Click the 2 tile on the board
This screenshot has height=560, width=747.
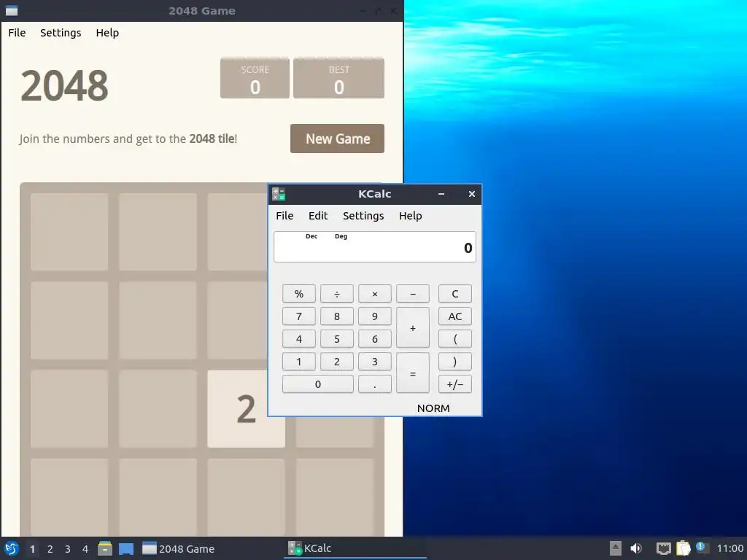pyautogui.click(x=247, y=408)
